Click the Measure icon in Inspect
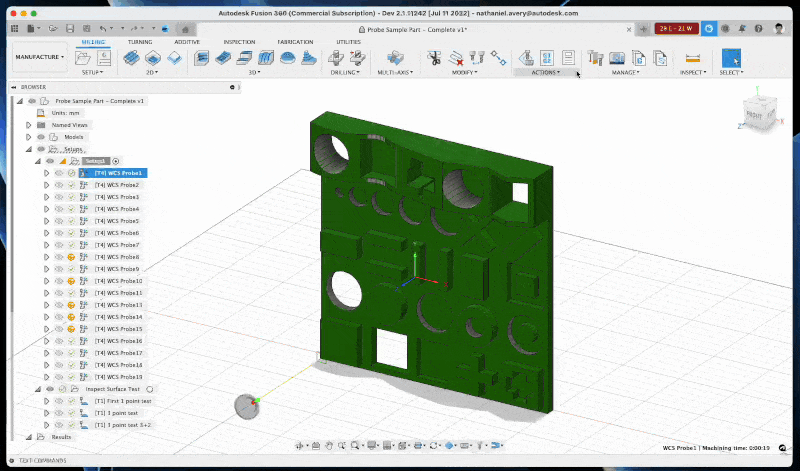The width and height of the screenshot is (800, 471). (692, 58)
